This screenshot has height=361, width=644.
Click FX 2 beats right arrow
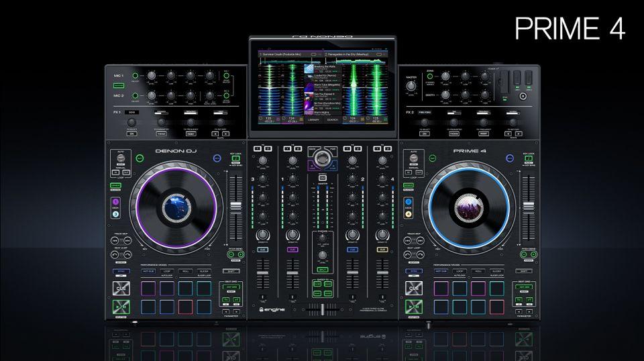(519, 134)
